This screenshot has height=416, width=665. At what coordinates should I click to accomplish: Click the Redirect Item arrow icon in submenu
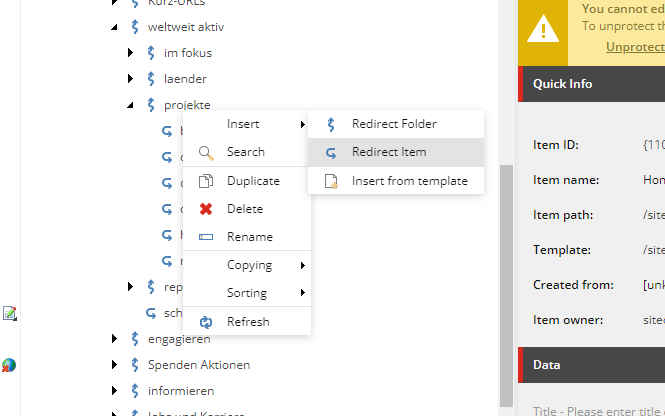[x=331, y=153]
